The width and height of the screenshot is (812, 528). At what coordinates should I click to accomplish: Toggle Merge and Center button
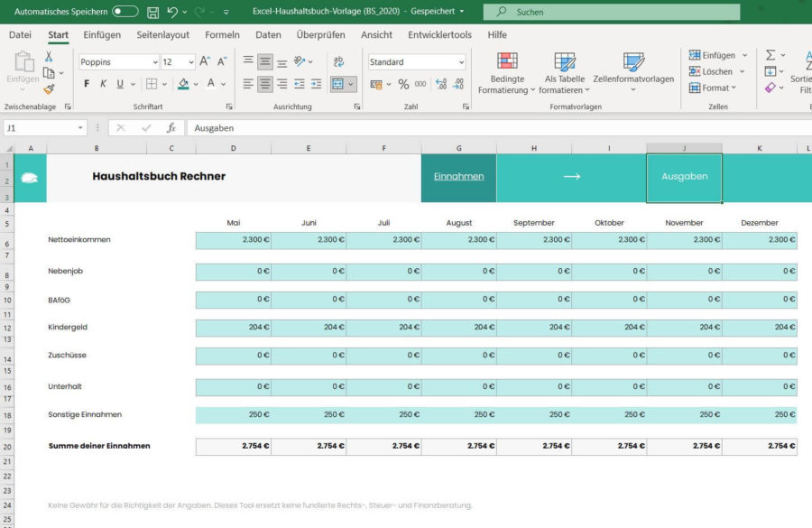338,84
